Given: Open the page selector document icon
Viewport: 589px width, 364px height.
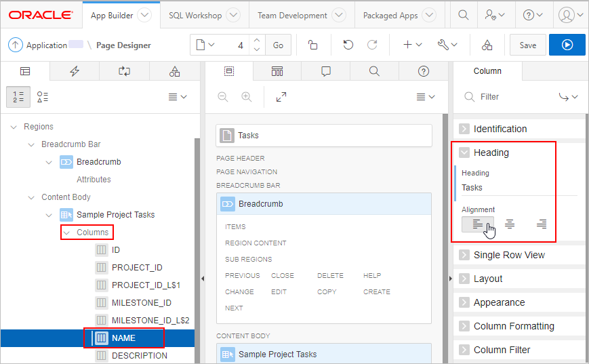Looking at the screenshot, I should pyautogui.click(x=205, y=45).
